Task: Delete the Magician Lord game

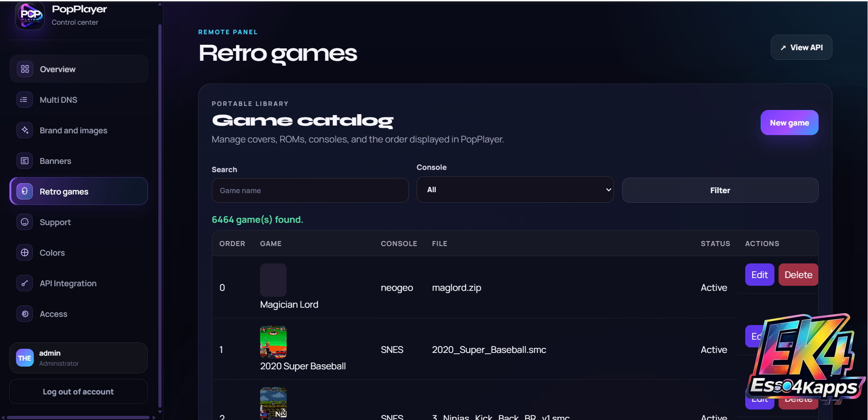Action: [x=798, y=275]
